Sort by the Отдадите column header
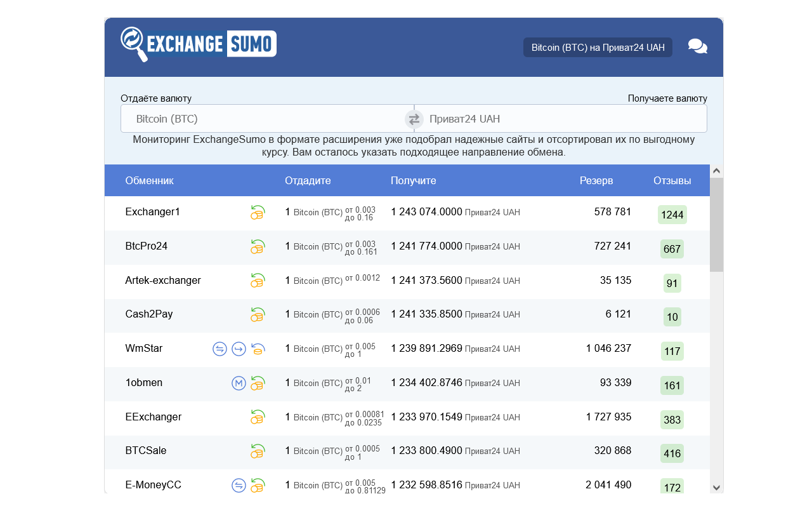 coord(308,181)
